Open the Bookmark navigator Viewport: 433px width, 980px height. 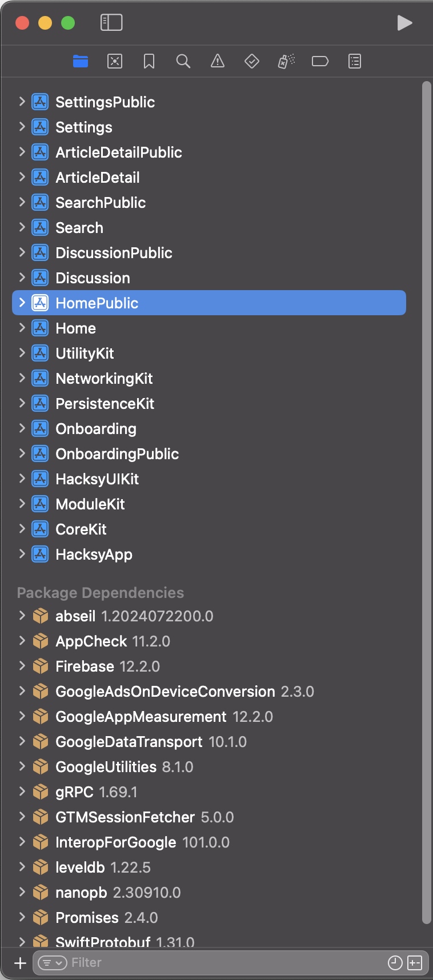[x=149, y=61]
